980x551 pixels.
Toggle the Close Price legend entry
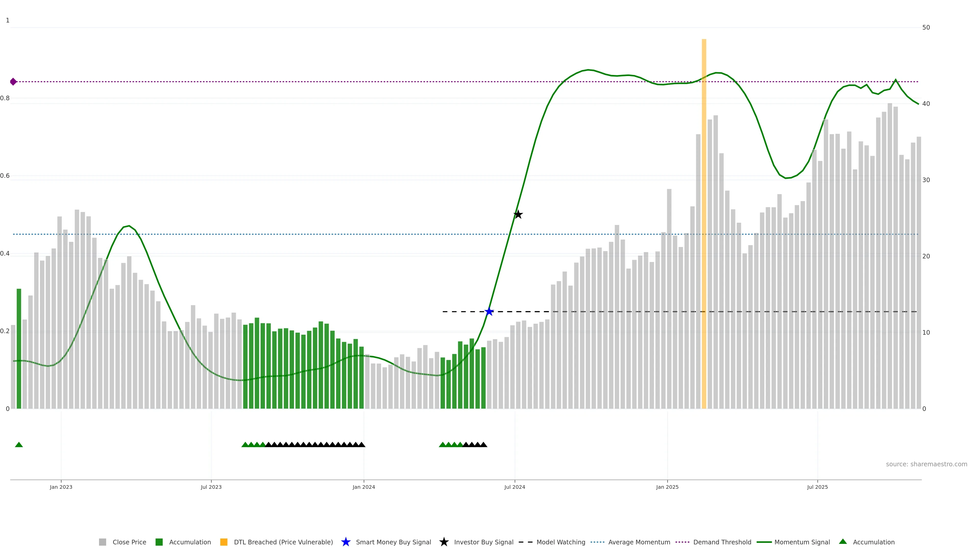(x=129, y=542)
